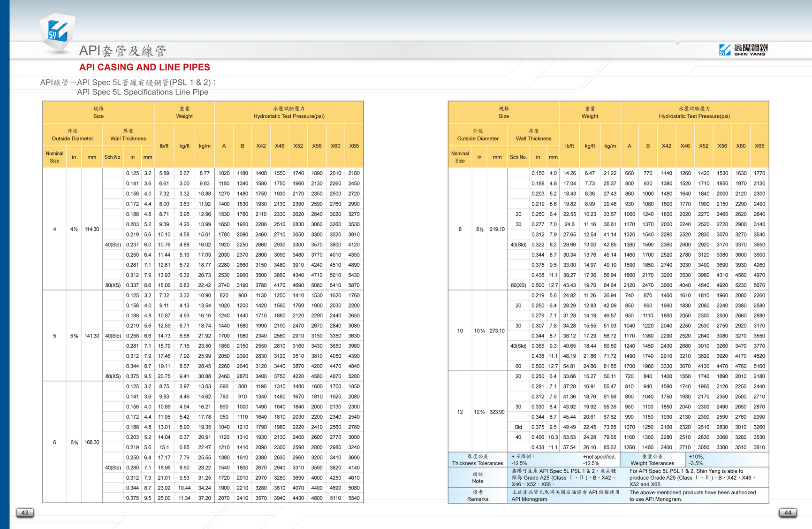Click Nominal Size header in page 44 table

460,157
